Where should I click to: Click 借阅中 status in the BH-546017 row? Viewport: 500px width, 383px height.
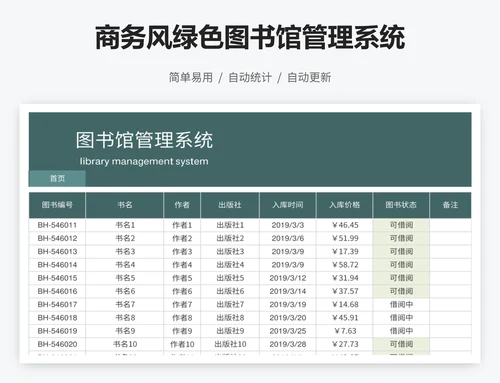coord(401,304)
